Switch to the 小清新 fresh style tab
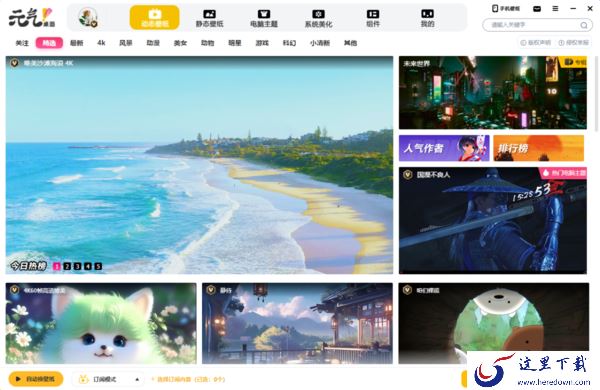 tap(320, 43)
